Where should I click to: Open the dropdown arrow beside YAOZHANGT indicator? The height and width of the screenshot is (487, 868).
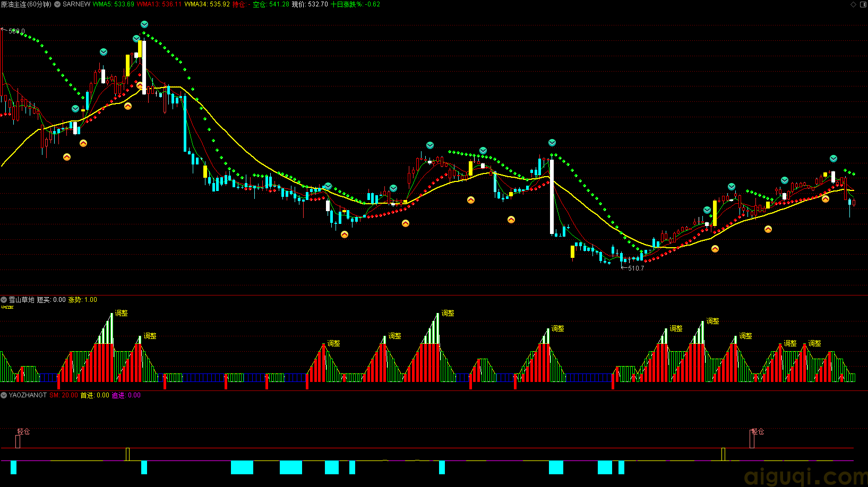[x=4, y=395]
